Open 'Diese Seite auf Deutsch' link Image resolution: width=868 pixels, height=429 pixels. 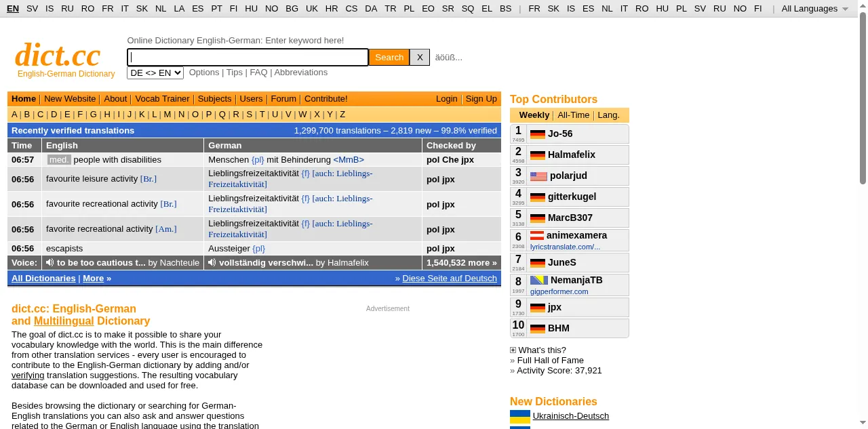pyautogui.click(x=450, y=279)
